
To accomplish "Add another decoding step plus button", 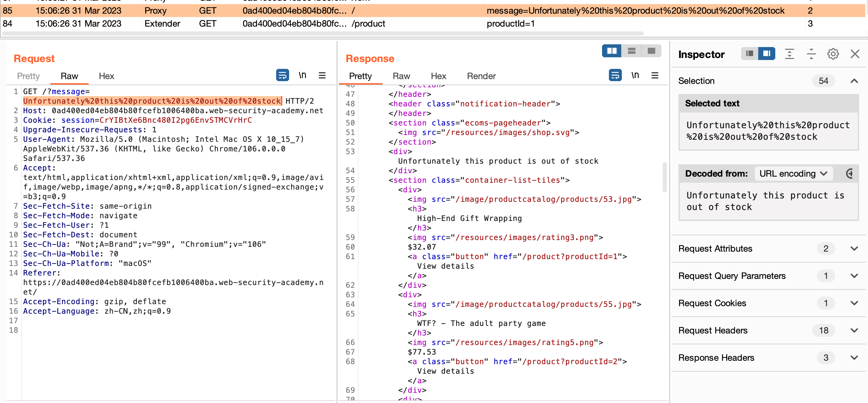I will click(850, 174).
